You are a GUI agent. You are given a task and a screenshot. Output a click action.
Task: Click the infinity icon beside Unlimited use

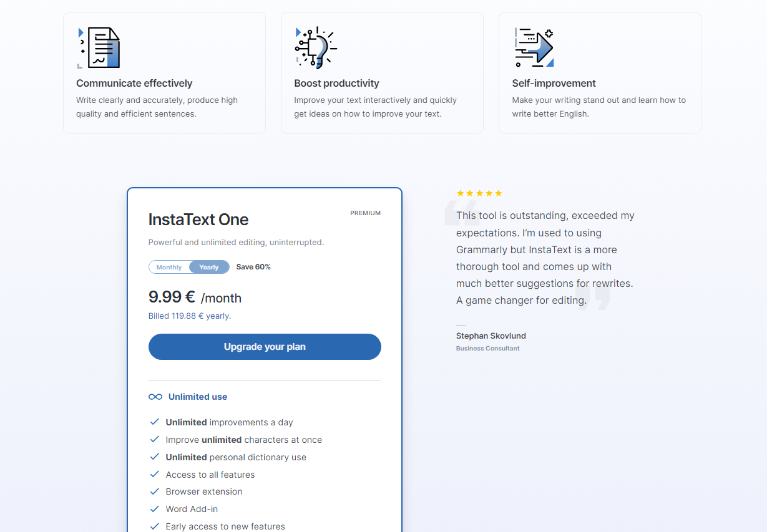pyautogui.click(x=155, y=397)
